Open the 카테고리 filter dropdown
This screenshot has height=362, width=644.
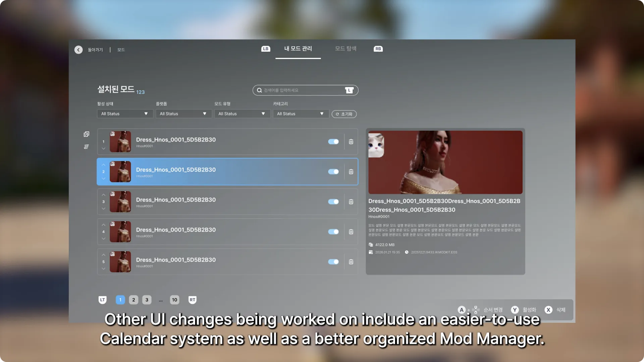pos(301,114)
